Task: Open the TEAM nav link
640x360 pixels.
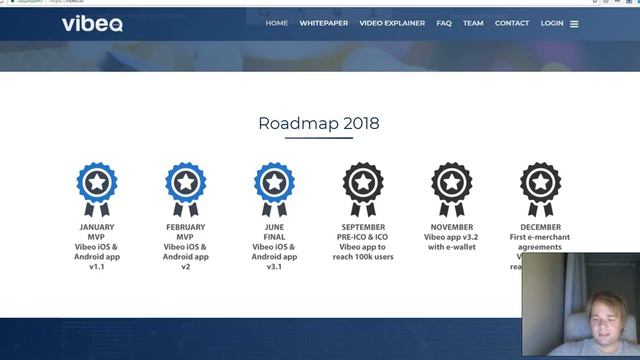Action: point(473,23)
